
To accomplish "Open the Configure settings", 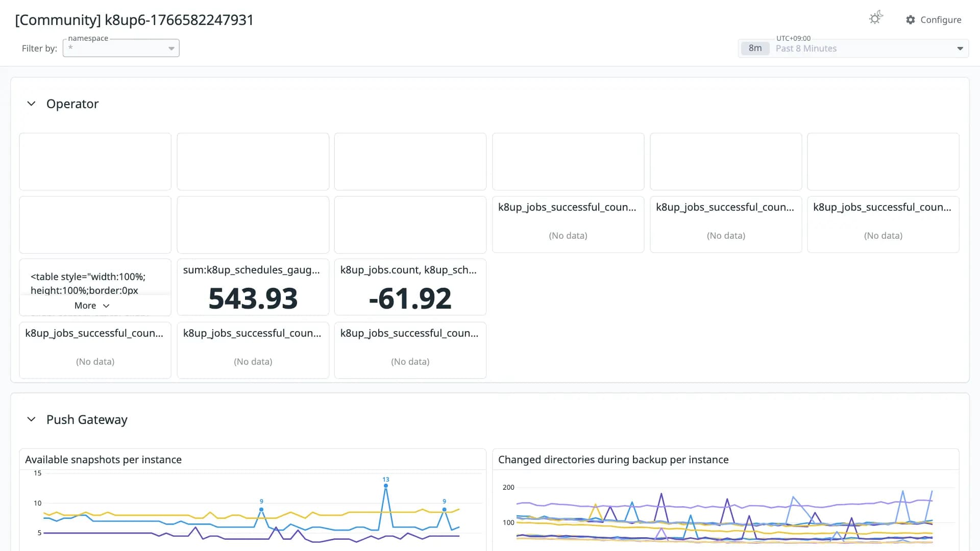I will point(934,19).
